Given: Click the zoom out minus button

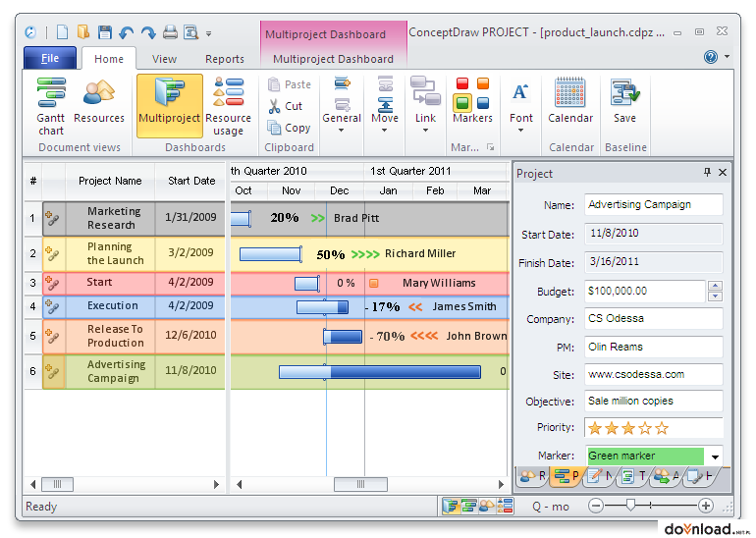Looking at the screenshot, I should click(596, 506).
